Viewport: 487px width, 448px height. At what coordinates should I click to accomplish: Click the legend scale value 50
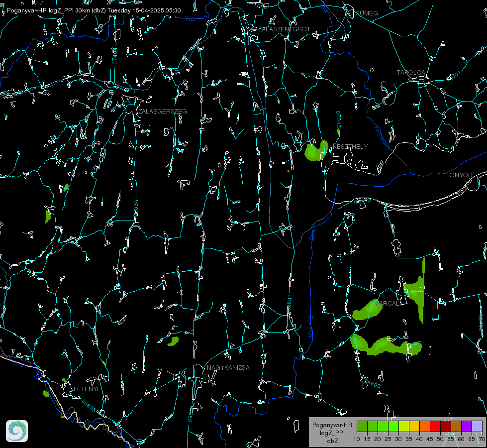(440, 440)
